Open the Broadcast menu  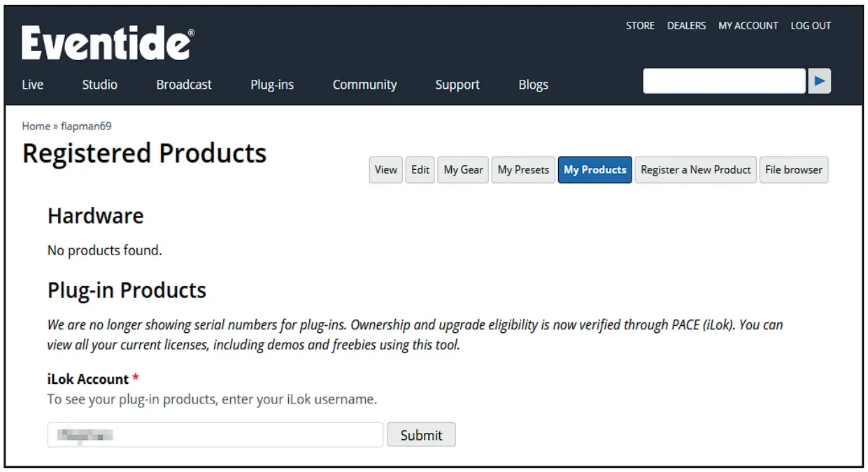click(184, 85)
